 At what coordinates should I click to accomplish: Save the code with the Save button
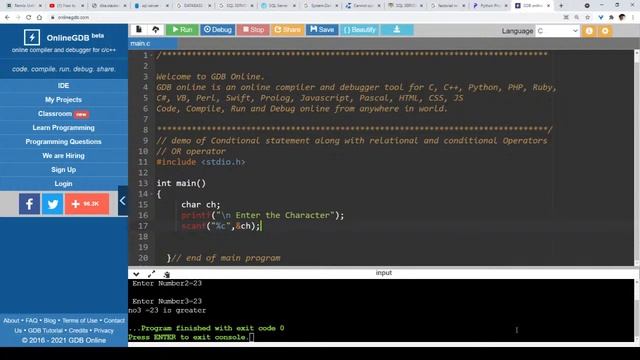click(322, 29)
